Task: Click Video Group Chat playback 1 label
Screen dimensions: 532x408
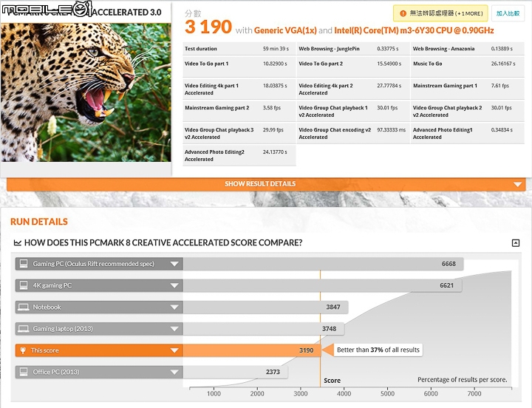Action: click(x=333, y=112)
